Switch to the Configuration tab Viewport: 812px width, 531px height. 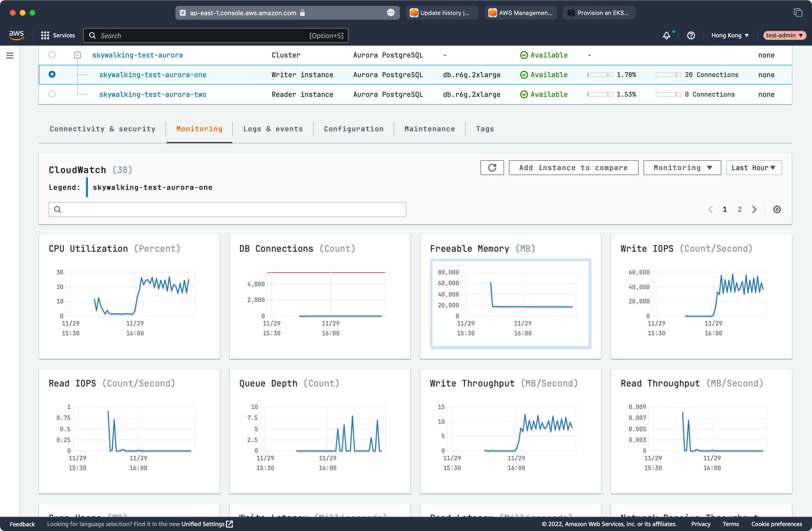tap(353, 129)
